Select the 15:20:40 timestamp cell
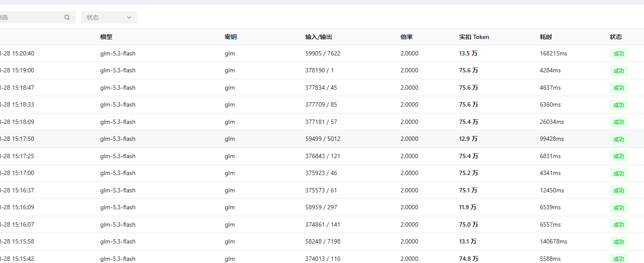This screenshot has width=644, height=263. (17, 53)
